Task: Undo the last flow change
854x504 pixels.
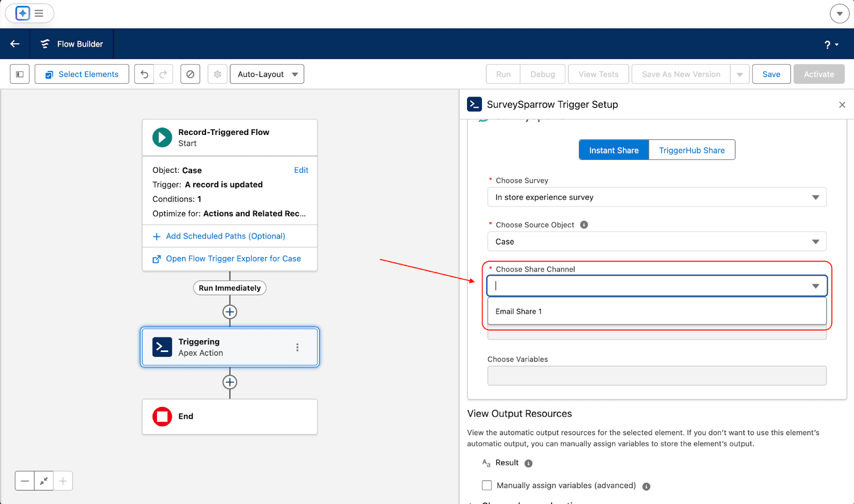Action: (144, 74)
